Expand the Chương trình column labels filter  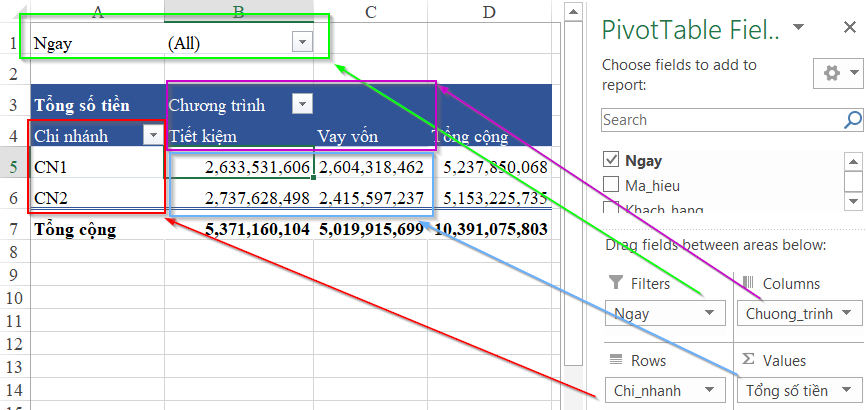pos(302,104)
